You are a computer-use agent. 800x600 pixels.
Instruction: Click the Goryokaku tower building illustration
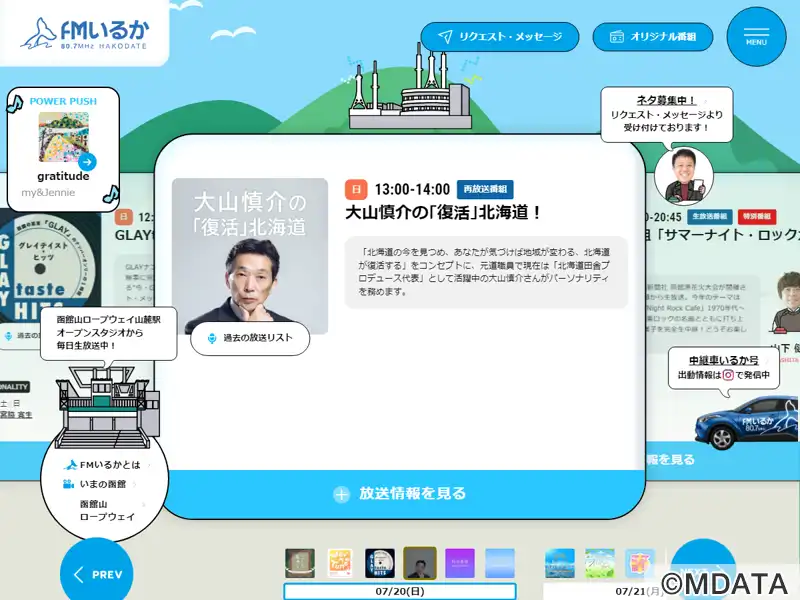410,86
